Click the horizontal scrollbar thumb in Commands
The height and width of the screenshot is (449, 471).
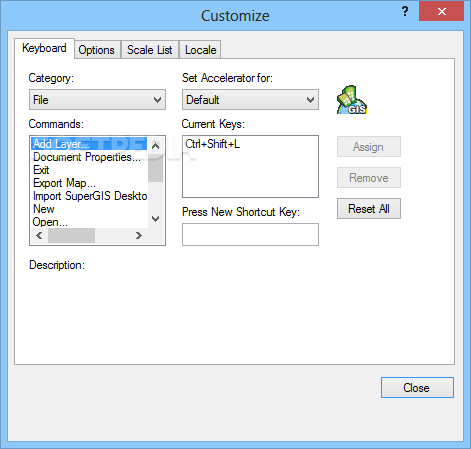coord(71,236)
